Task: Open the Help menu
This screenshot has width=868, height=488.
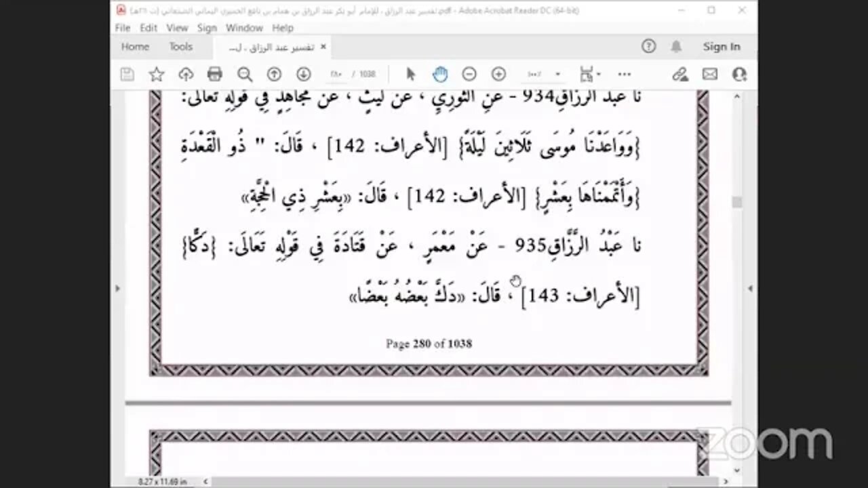Action: pos(283,28)
